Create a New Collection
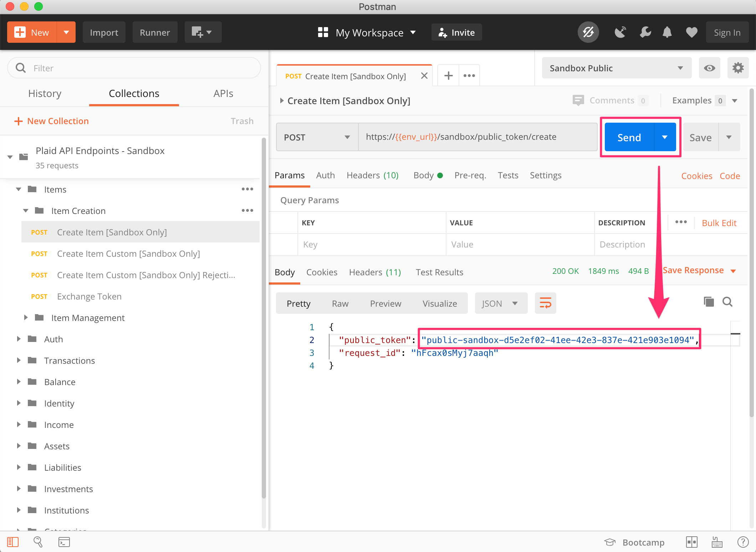 coord(51,121)
